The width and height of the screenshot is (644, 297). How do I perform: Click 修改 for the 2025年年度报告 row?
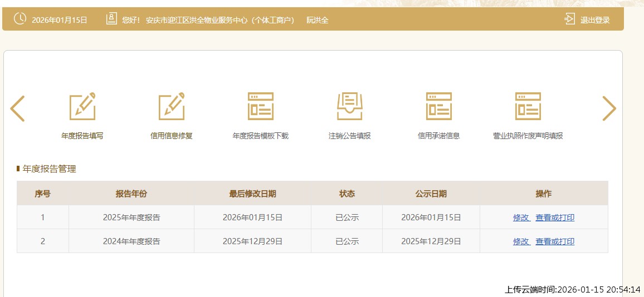click(521, 217)
